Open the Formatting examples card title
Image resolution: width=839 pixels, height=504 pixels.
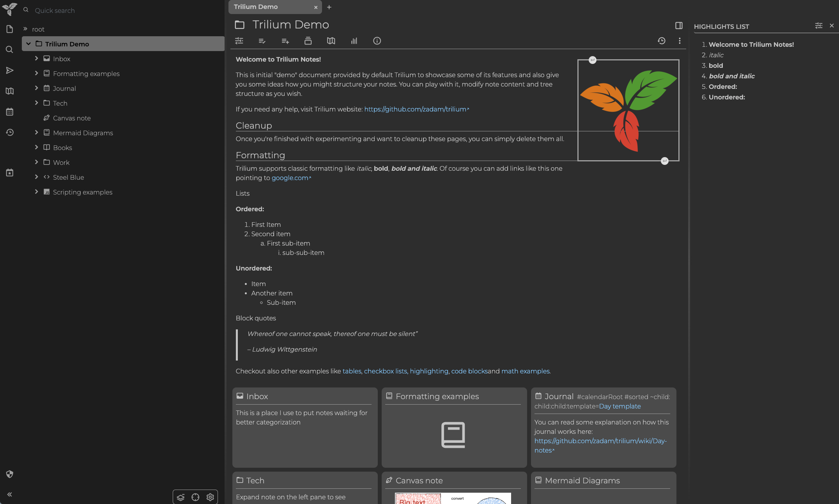tap(437, 396)
